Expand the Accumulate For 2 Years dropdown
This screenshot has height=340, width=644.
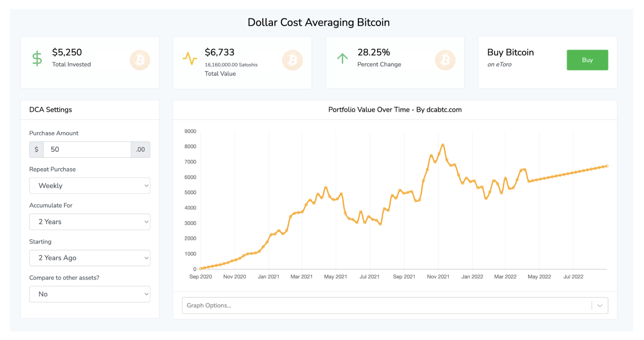tap(90, 222)
